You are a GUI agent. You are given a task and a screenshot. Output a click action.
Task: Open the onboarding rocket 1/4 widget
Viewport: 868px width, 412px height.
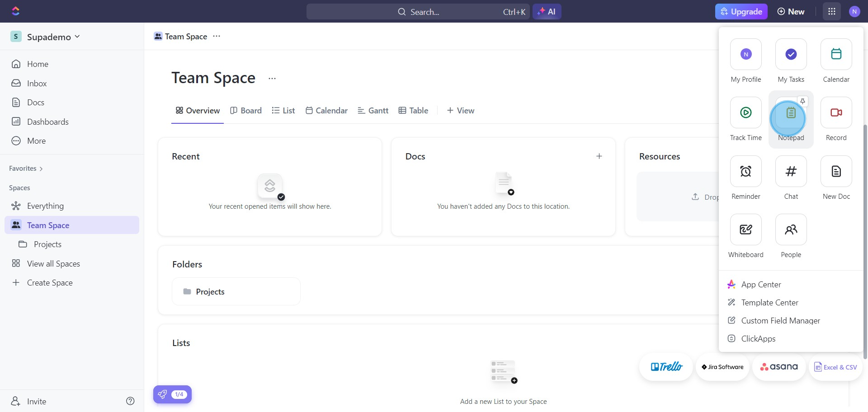click(172, 394)
